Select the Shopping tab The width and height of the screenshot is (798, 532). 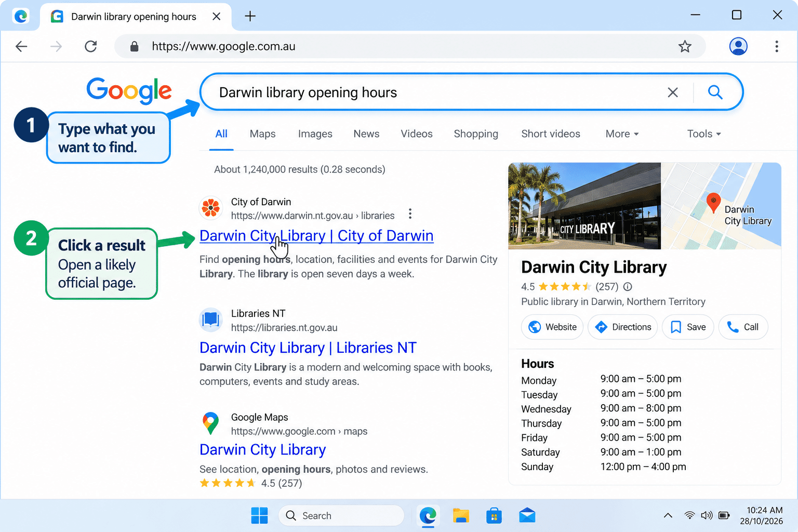pos(476,134)
